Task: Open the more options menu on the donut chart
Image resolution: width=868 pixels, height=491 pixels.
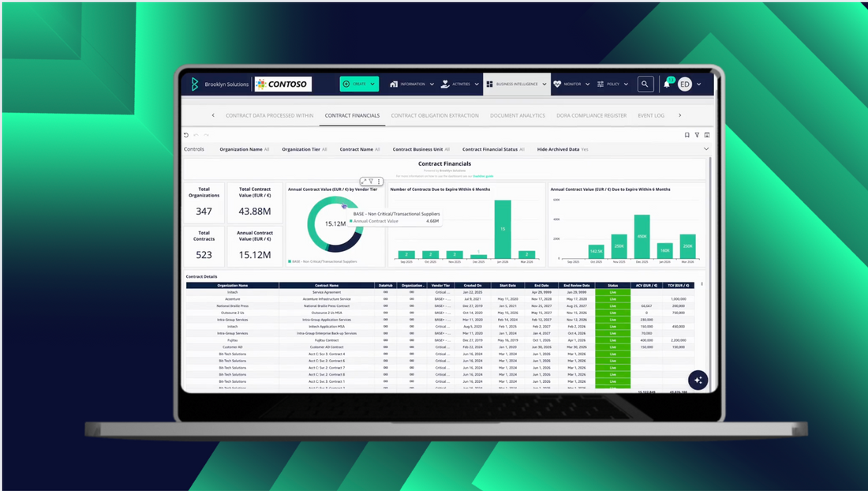Action: tap(379, 182)
